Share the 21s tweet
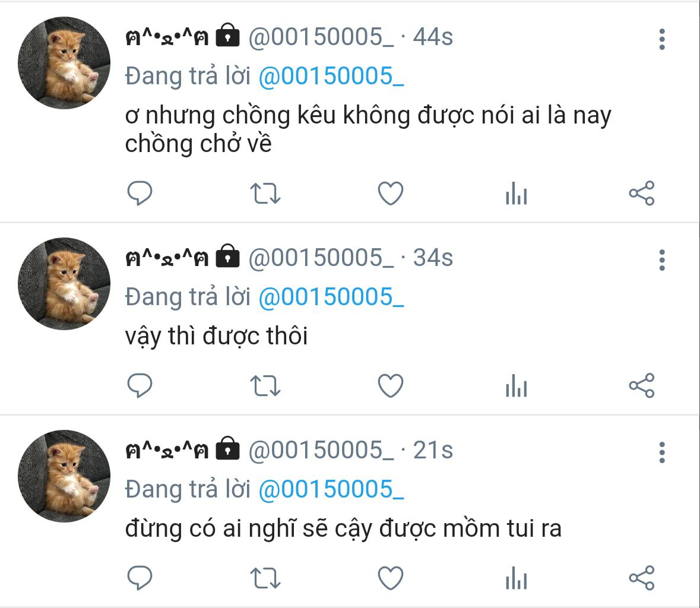 click(641, 578)
